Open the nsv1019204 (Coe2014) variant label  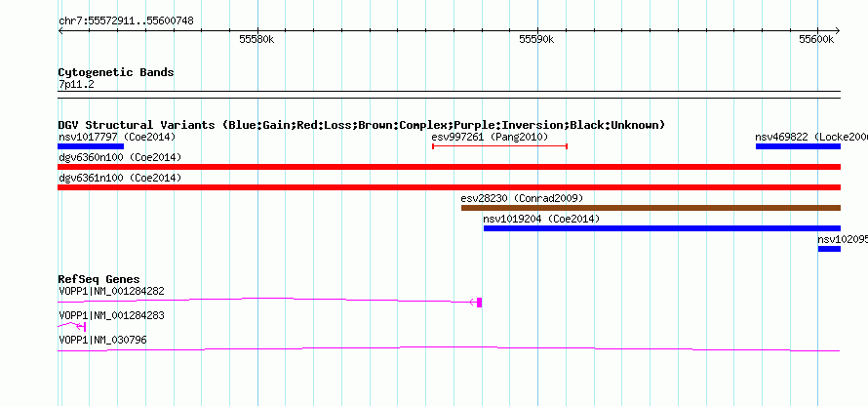tap(541, 219)
